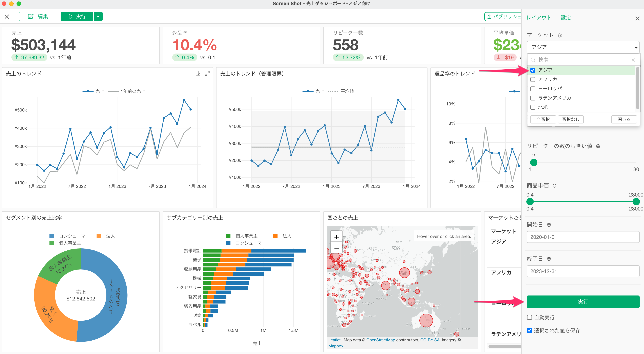Toggle 1年前の売上 legend entry
Viewport: 644px width, 354px height.
coord(126,91)
